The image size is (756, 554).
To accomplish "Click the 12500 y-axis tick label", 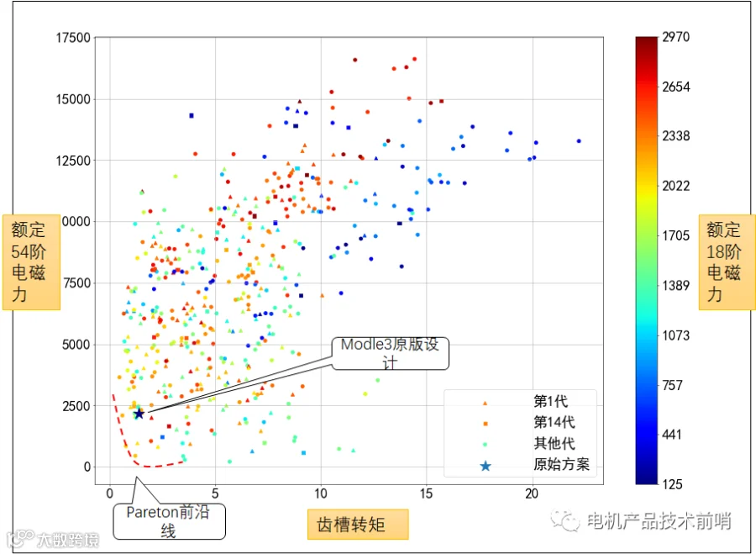I will point(73,161).
